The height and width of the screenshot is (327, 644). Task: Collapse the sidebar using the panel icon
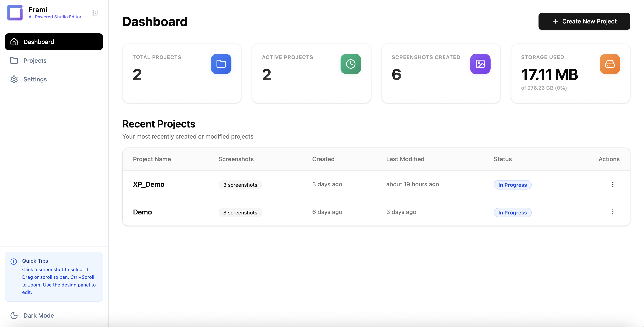[94, 13]
